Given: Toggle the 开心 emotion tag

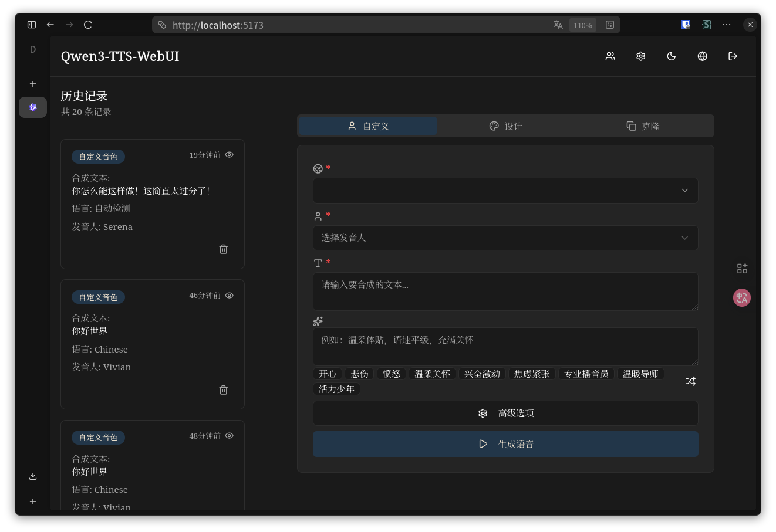Looking at the screenshot, I should click(328, 373).
